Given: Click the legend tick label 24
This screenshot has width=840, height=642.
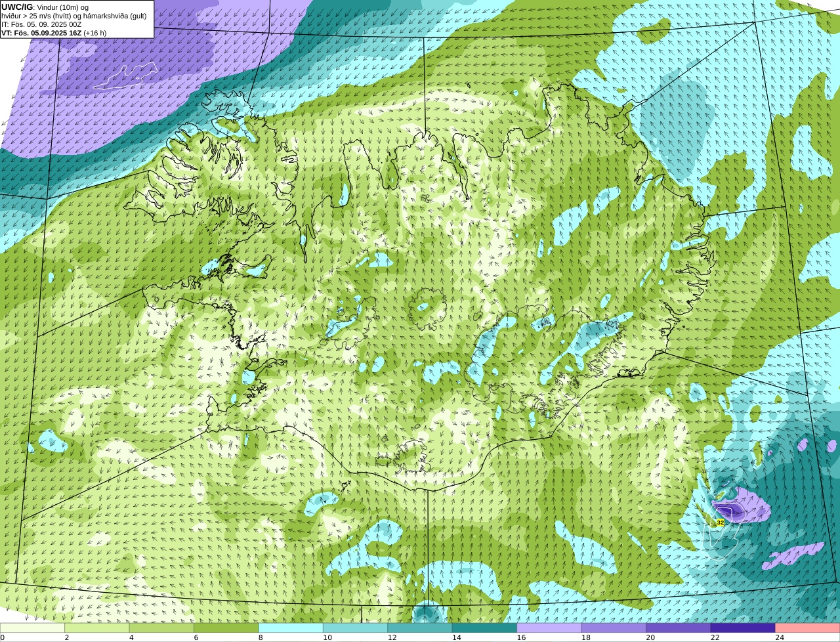Looking at the screenshot, I should [780, 637].
